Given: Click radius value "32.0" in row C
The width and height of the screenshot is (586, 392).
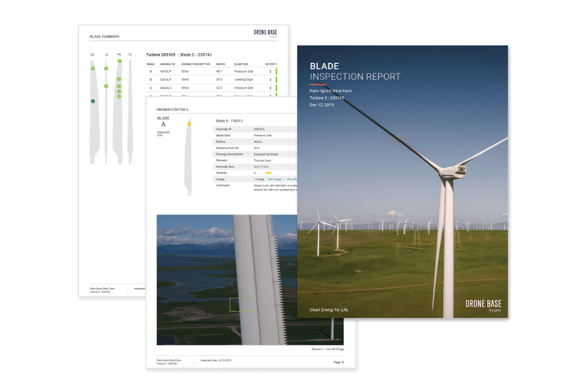Looking at the screenshot, I should click(x=219, y=88).
